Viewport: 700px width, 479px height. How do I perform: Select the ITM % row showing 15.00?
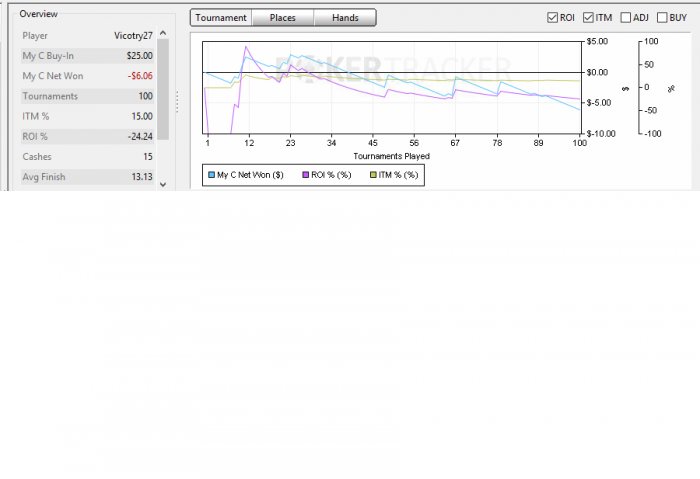(x=88, y=116)
